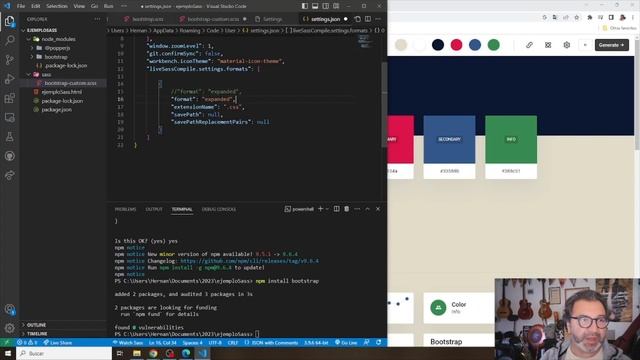Open the Explorer More Actions ellipsis
This screenshot has width=640, height=360.
tap(97, 19)
